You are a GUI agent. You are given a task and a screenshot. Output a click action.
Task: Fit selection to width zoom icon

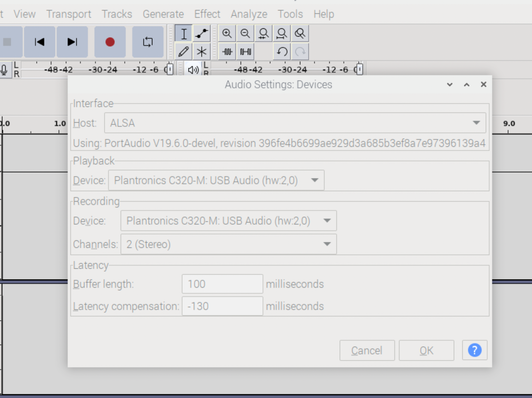point(263,34)
